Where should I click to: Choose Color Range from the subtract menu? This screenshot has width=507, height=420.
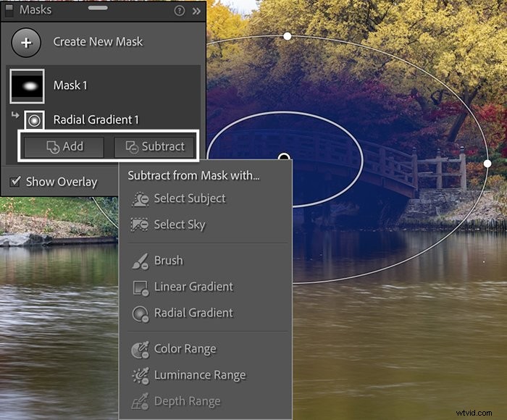(x=206, y=349)
